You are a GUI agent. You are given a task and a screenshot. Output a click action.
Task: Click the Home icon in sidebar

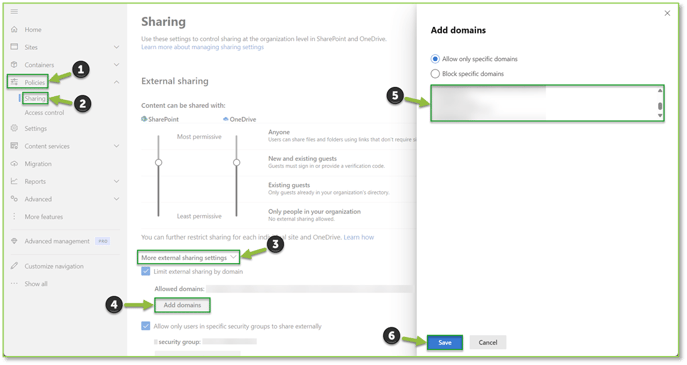pyautogui.click(x=14, y=29)
